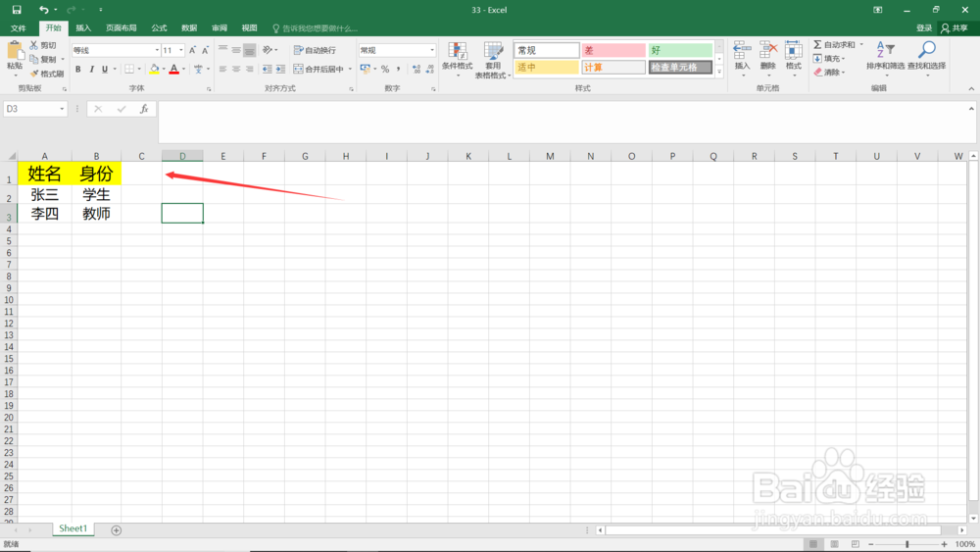Decrease the indent
This screenshot has height=552, width=980.
(267, 70)
